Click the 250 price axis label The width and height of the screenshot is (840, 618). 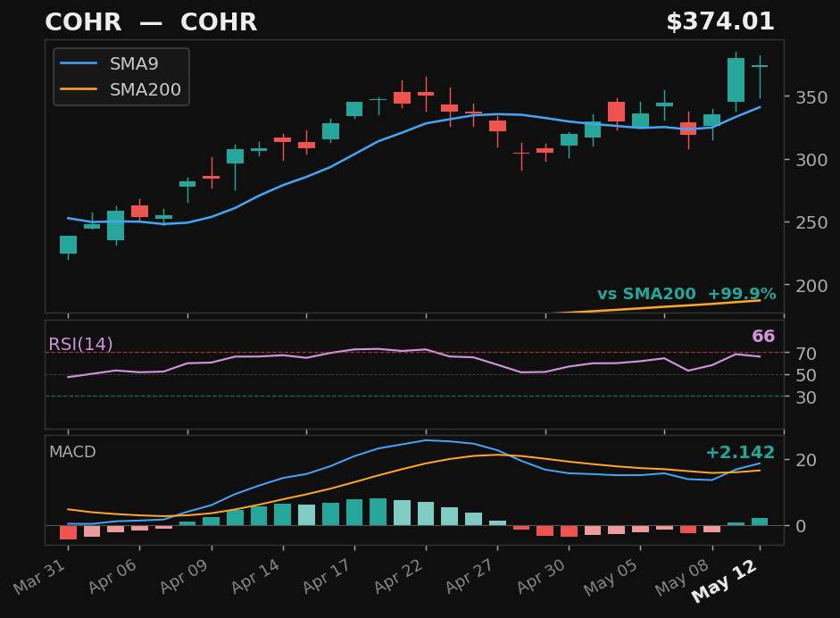tap(811, 222)
